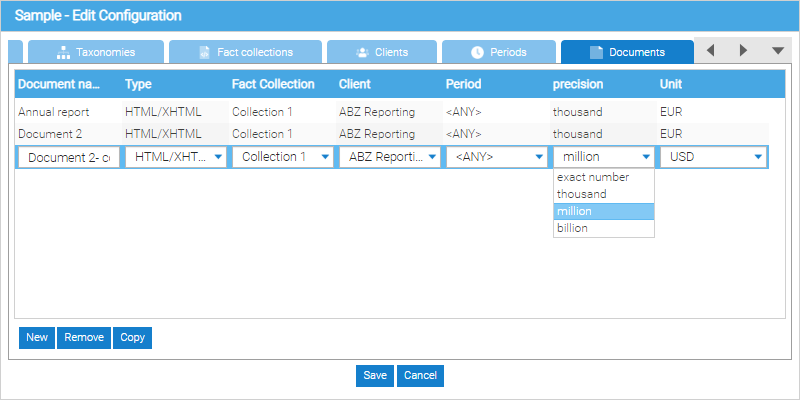The height and width of the screenshot is (400, 800).
Task: Expand the Type dropdown showing HTML/XHT
Action: coord(176,157)
